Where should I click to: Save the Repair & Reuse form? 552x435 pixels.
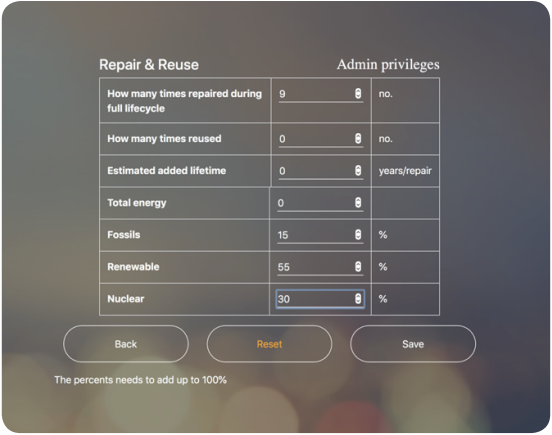click(x=413, y=344)
